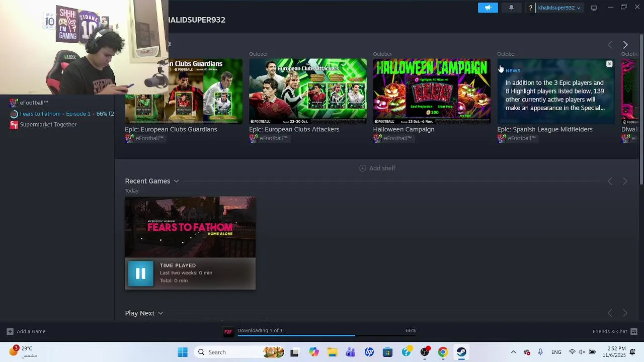Open Epic: European Clubs Guardians news thumbnail
Viewport: 644px width, 362px height.
point(184,92)
